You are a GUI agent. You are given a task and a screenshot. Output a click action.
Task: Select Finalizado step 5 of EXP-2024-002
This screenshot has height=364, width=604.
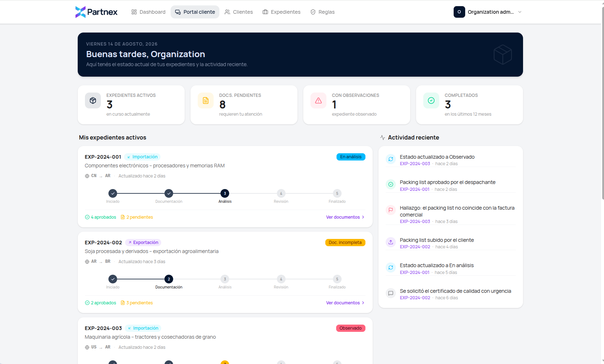(x=337, y=279)
